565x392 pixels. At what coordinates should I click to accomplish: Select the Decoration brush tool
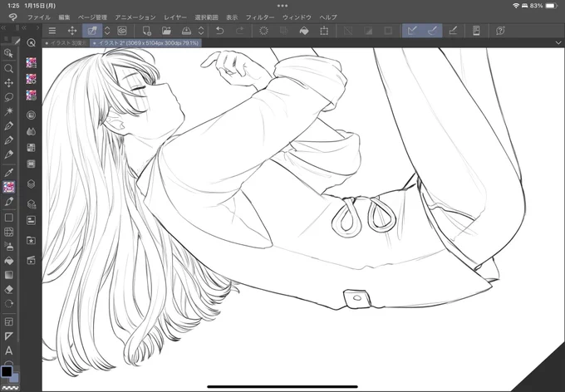[8, 187]
